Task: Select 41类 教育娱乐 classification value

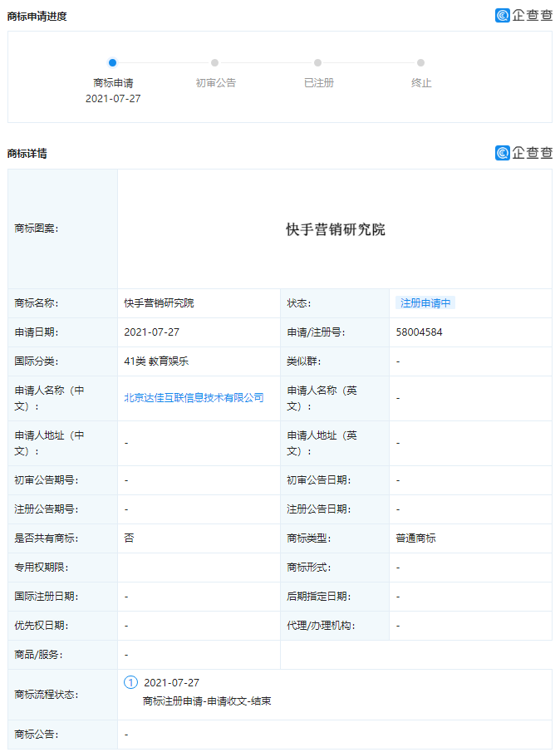Action: [x=156, y=361]
